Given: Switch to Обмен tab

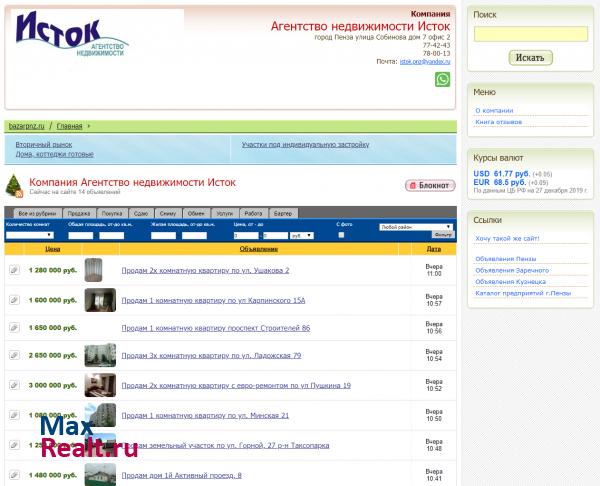Looking at the screenshot, I should click(x=196, y=213).
